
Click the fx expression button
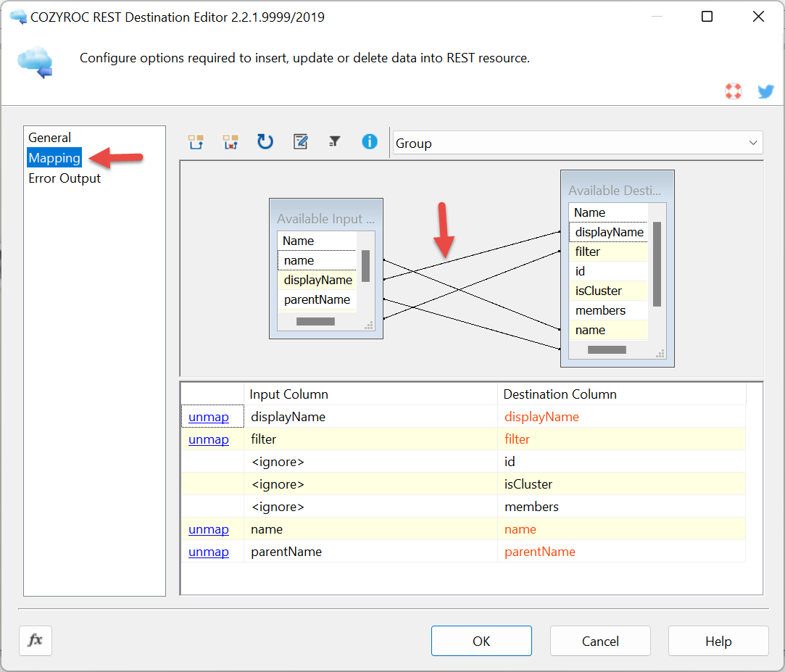(36, 640)
